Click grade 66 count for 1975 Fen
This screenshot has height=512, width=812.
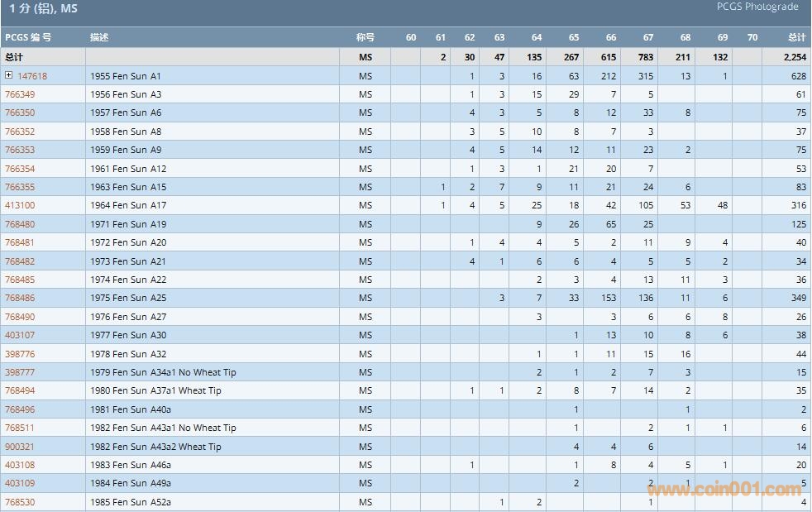[x=610, y=298]
